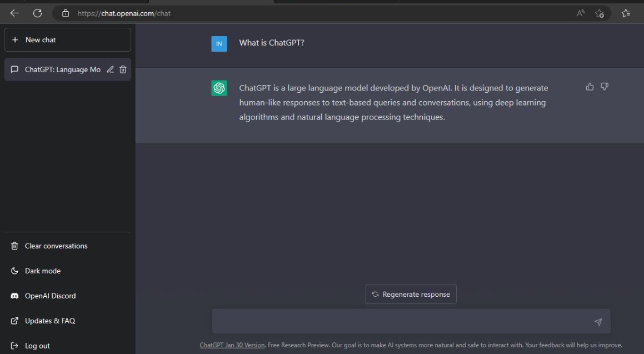Add this page to favorites star icon
This screenshot has height=354, width=644.
[599, 13]
